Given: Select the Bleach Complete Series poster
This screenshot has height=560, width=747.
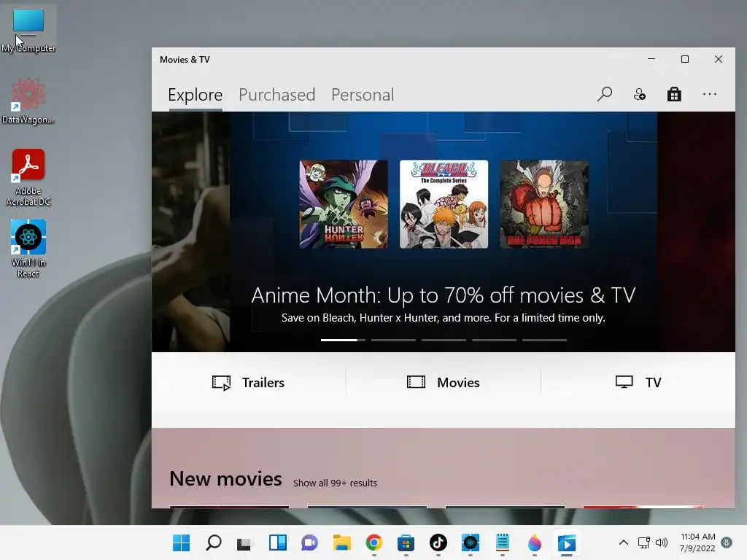Looking at the screenshot, I should click(x=444, y=204).
